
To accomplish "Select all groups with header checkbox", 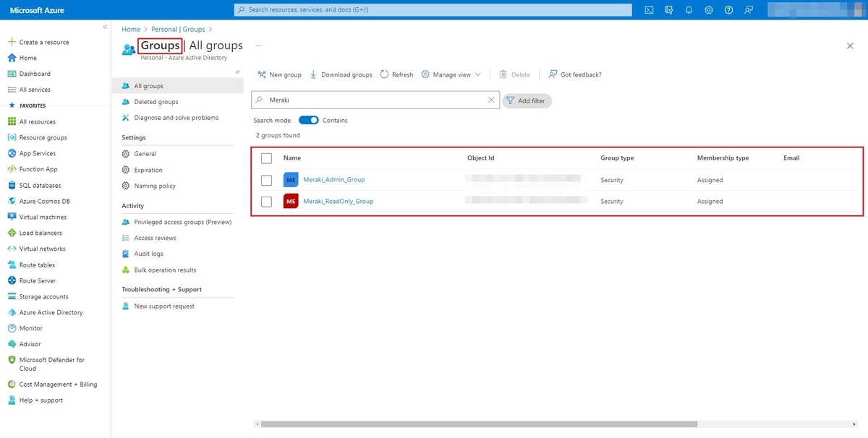I will 266,158.
